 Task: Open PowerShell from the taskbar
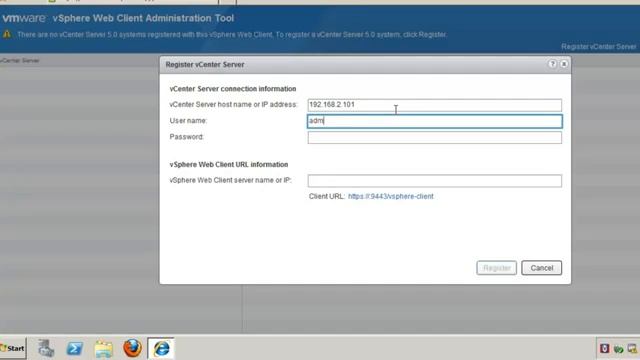tap(74, 349)
